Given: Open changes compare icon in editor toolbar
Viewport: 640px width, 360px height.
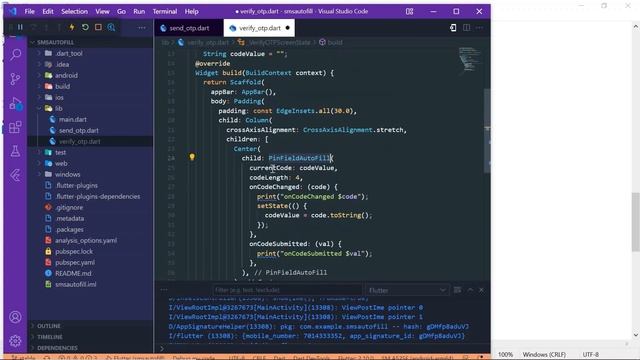Looking at the screenshot, I should point(453,28).
